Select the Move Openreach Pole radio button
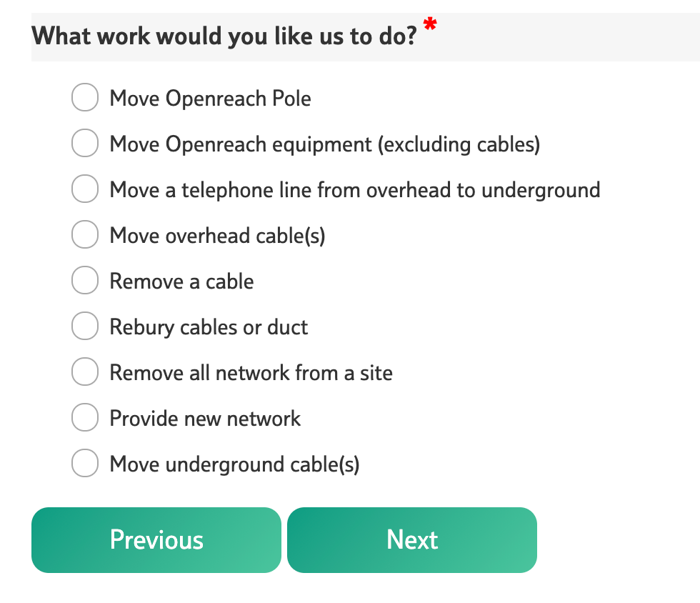This screenshot has width=700, height=603. tap(84, 98)
